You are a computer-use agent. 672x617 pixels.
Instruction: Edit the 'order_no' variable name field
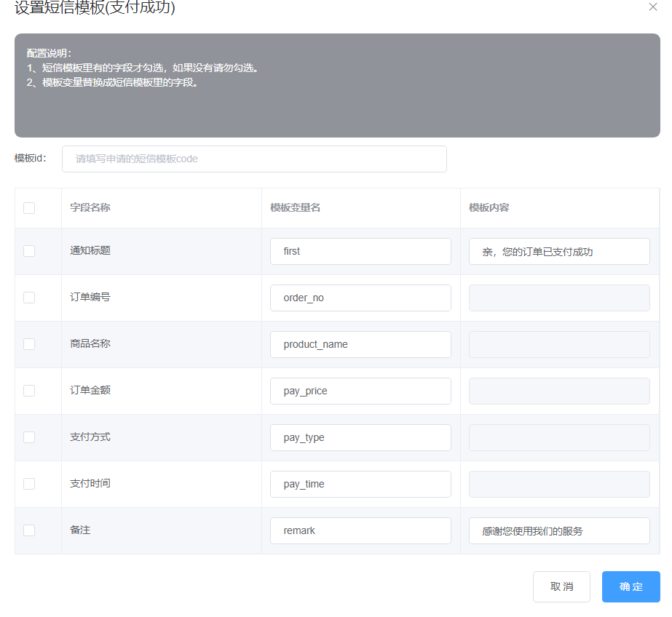pyautogui.click(x=360, y=298)
